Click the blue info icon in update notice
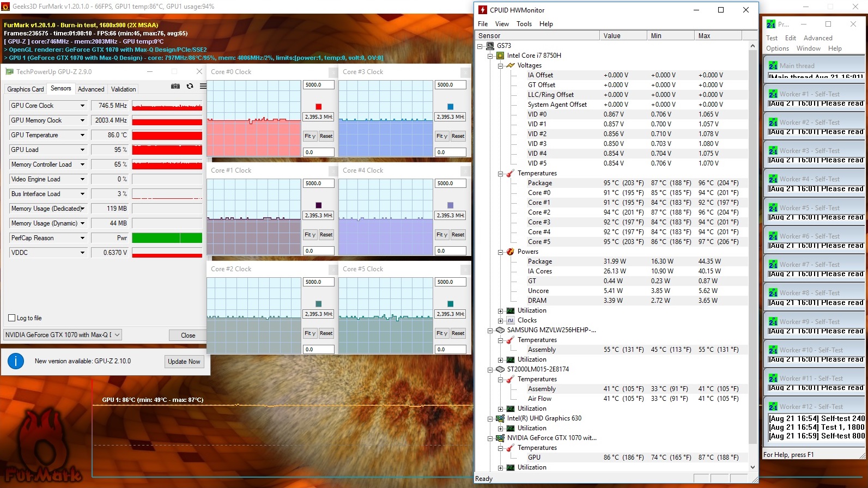This screenshot has height=488, width=868. pos(16,361)
